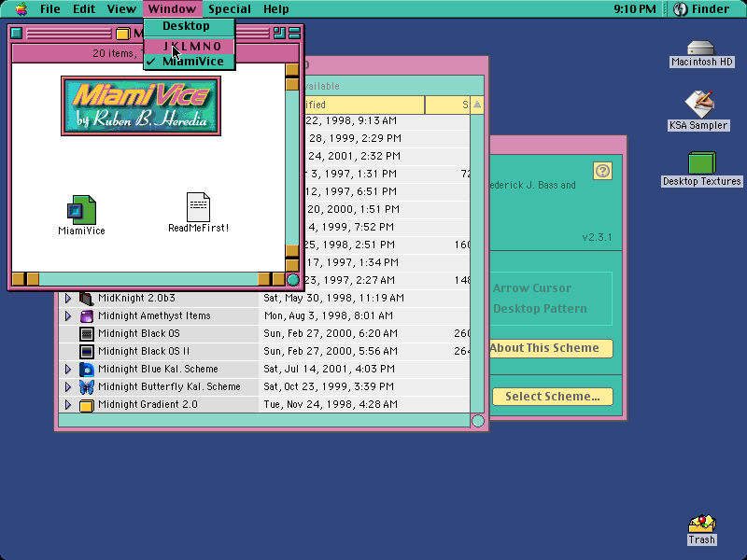Click the round resize box of MiamiVice window
The height and width of the screenshot is (560, 747).
(x=293, y=280)
